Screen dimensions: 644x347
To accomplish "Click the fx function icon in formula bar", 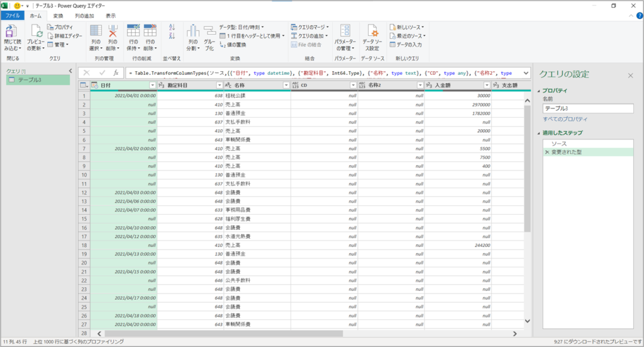I will (116, 73).
